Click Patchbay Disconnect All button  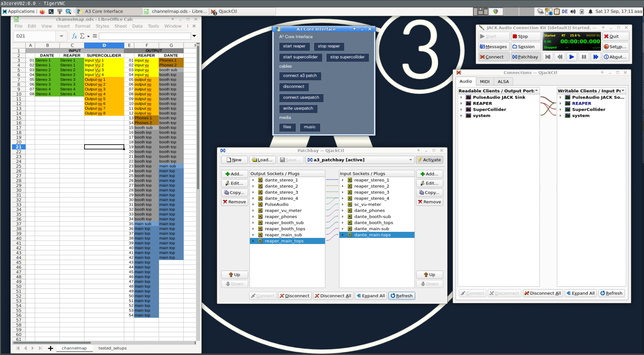click(333, 296)
